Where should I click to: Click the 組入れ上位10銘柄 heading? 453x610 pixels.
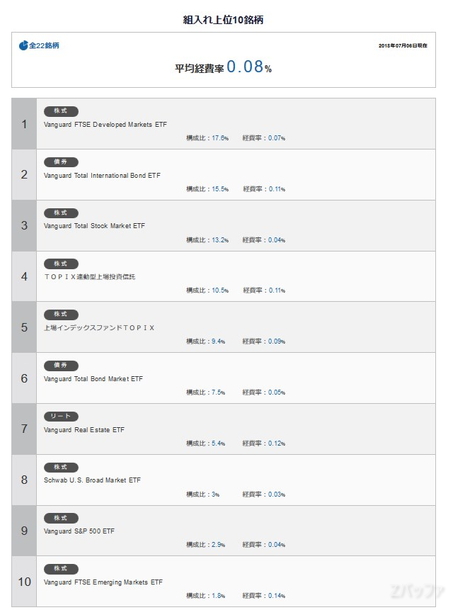[223, 20]
